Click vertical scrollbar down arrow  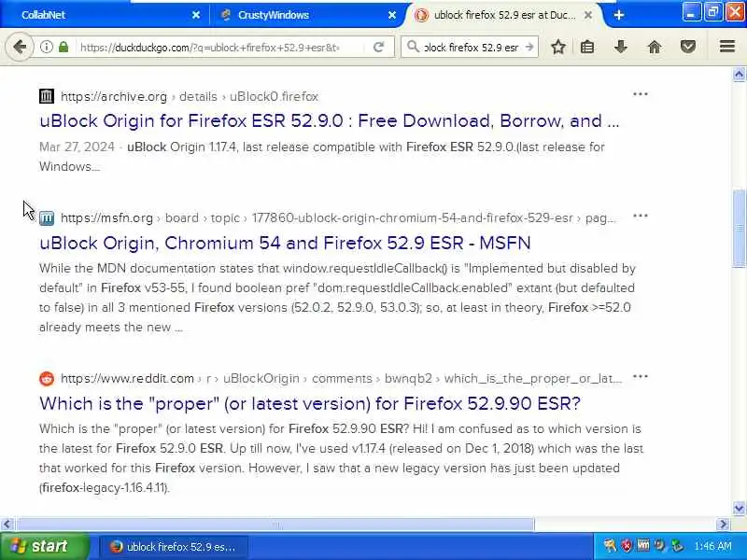[x=739, y=508]
